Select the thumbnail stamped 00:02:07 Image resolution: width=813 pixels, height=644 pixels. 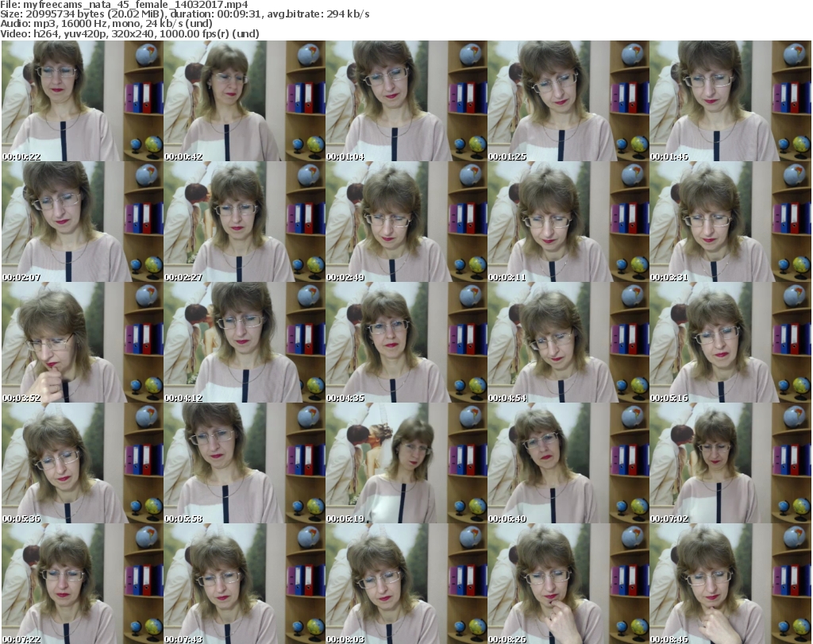click(x=83, y=222)
